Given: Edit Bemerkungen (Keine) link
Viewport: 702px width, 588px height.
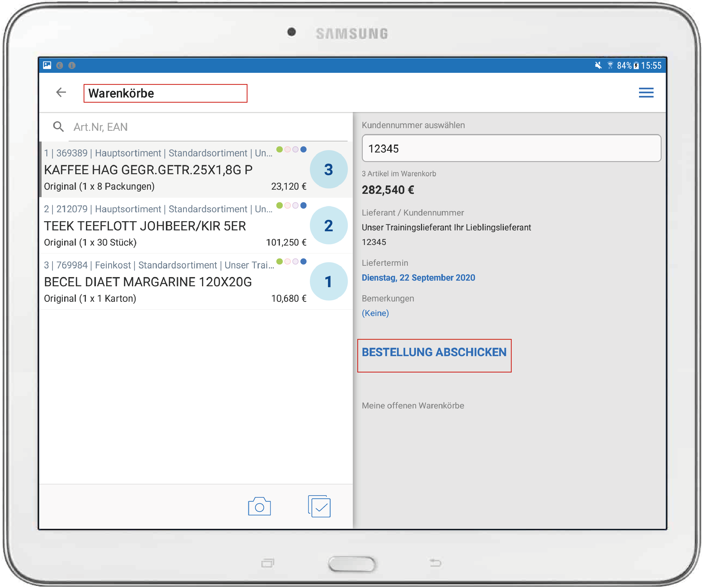Looking at the screenshot, I should tap(376, 313).
